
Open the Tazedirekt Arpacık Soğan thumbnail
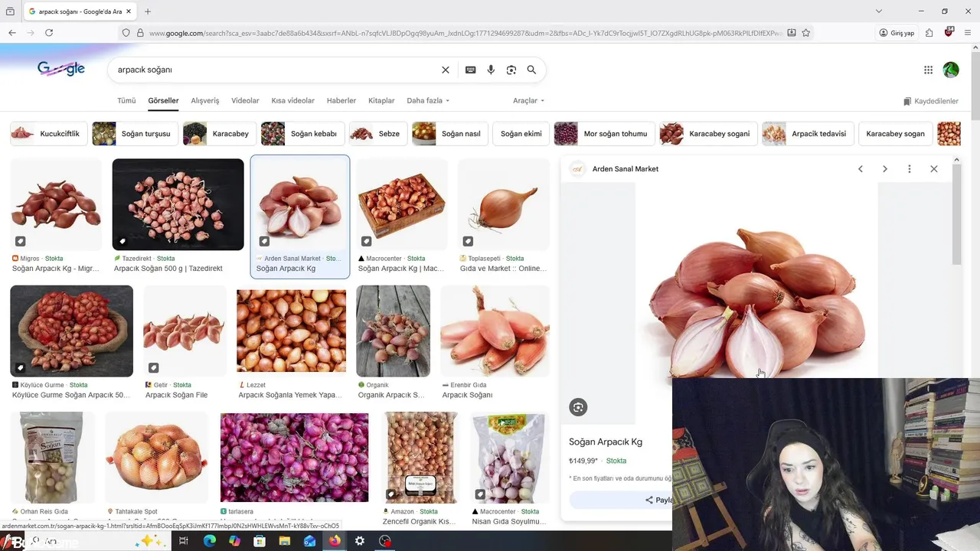pos(178,204)
